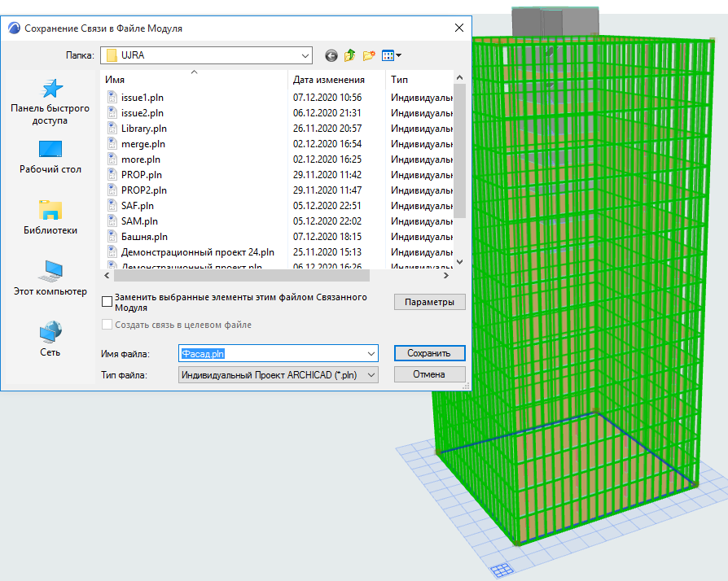Click the Параметры button
This screenshot has height=581, width=728.
coord(429,302)
